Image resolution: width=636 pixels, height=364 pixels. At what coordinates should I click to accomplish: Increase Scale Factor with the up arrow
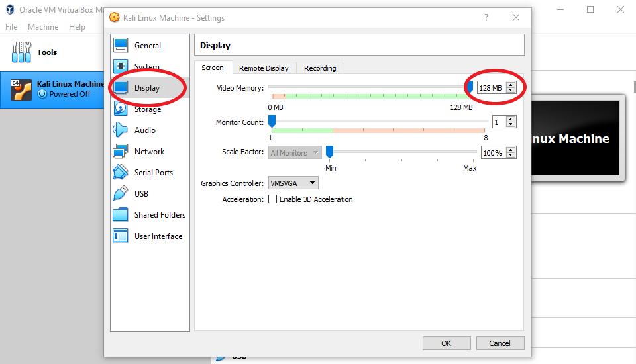pyautogui.click(x=511, y=150)
